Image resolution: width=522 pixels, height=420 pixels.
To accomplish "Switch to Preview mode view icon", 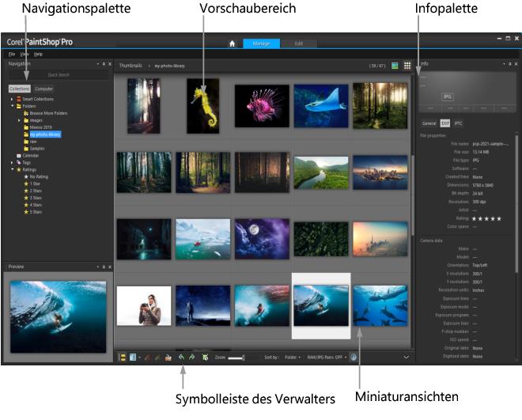I will [x=395, y=66].
